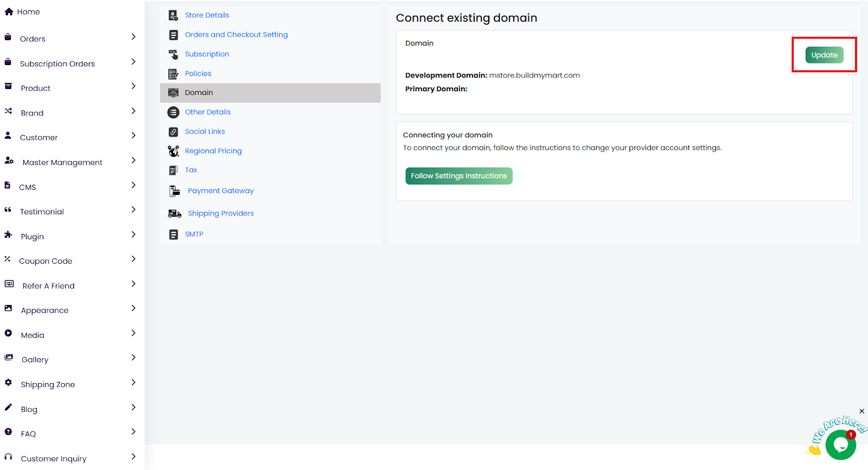Click the Shipping Providers truck icon

pos(174,213)
